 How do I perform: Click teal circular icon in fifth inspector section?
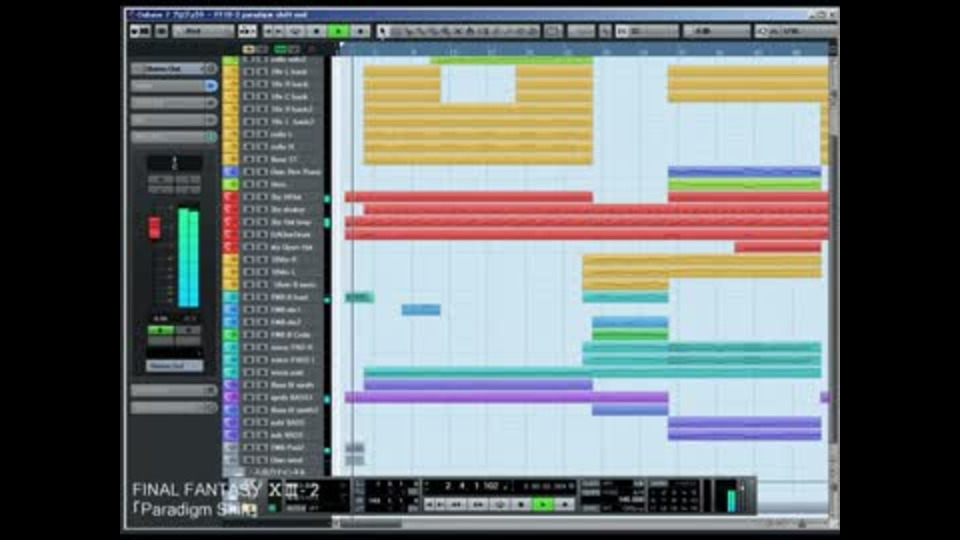pos(211,137)
